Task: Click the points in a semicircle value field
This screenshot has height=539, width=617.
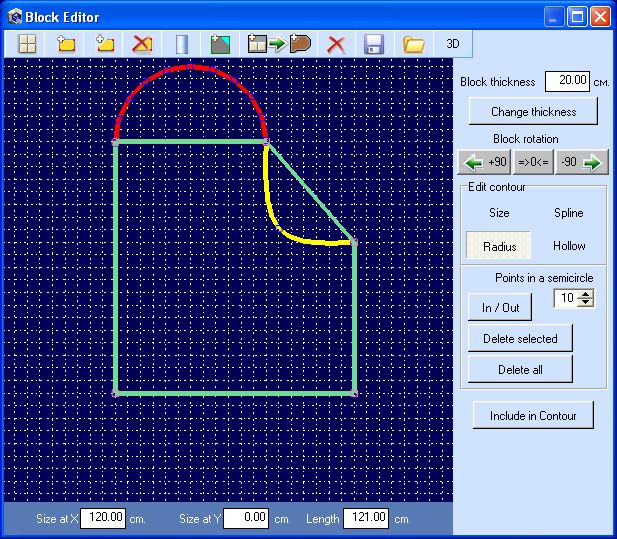Action: pos(566,298)
